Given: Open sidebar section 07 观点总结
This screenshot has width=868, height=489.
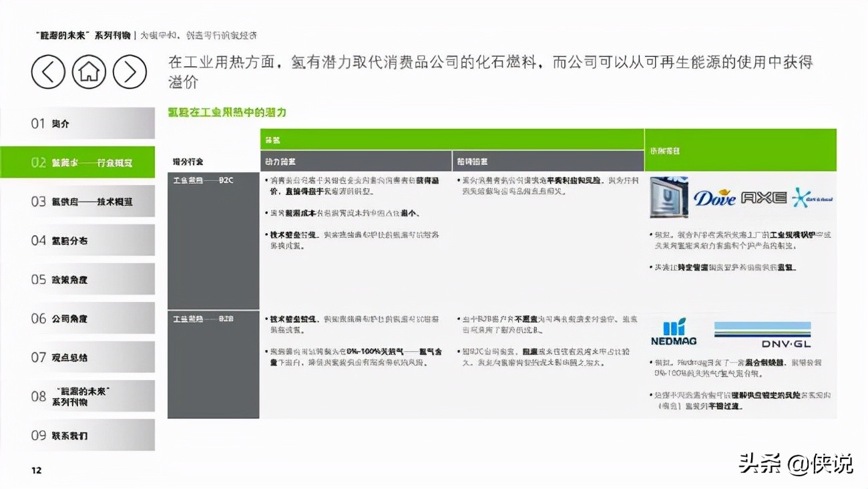Looking at the screenshot, I should click(x=77, y=357).
